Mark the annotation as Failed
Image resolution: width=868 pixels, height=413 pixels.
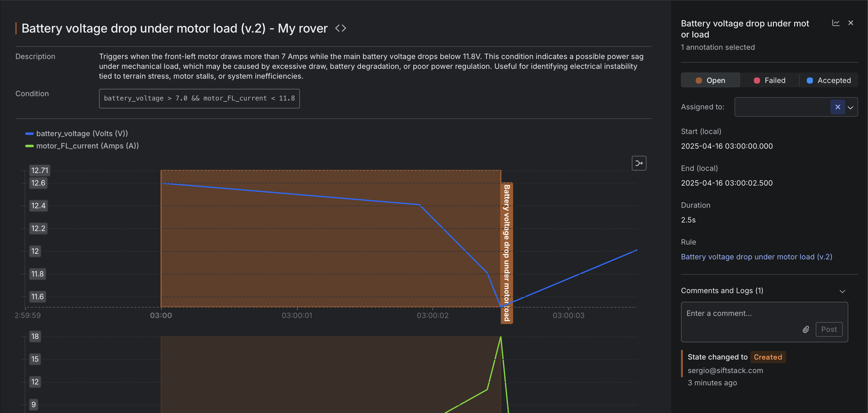coord(769,81)
